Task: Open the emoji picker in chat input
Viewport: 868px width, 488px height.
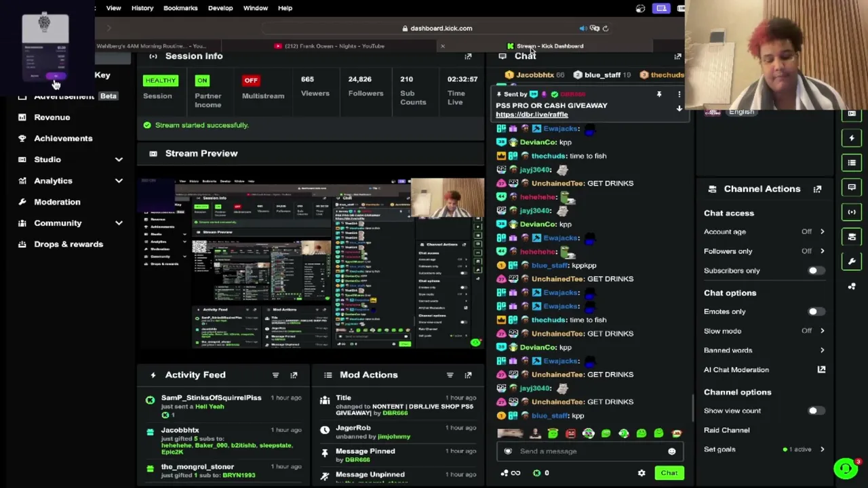Action: point(671,451)
